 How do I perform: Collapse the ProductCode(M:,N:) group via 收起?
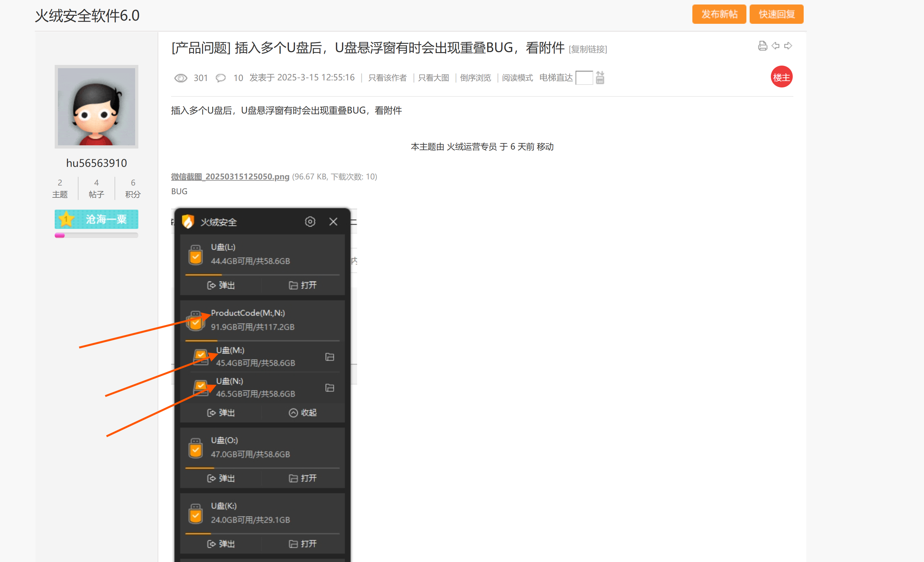click(303, 412)
